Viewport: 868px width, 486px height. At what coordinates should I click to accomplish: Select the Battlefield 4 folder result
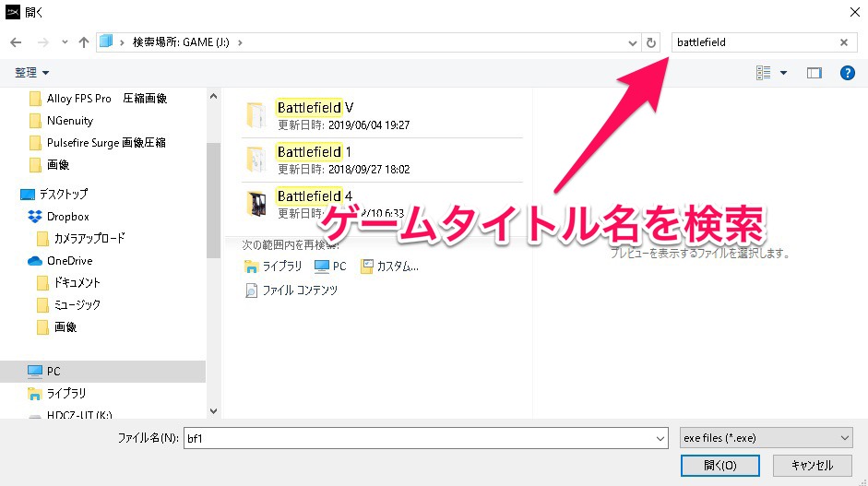tap(382, 204)
